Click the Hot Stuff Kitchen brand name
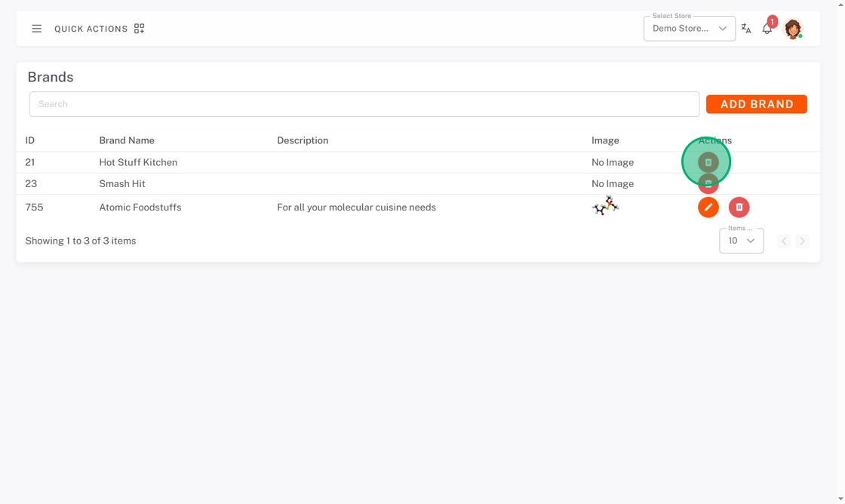Image resolution: width=845 pixels, height=504 pixels. (x=138, y=162)
